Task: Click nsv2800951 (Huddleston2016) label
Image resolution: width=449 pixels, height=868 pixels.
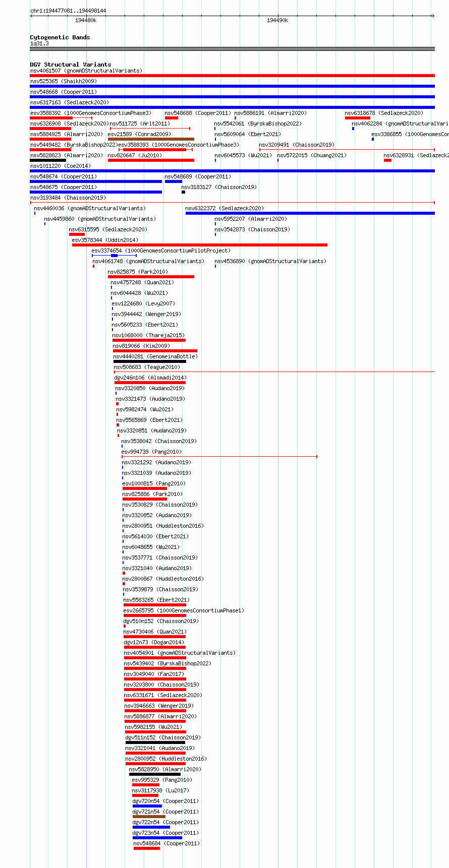Action: point(163,526)
